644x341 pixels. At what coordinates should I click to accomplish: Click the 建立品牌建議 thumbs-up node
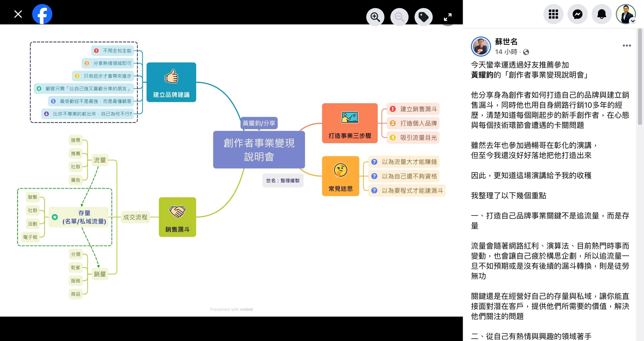click(171, 82)
